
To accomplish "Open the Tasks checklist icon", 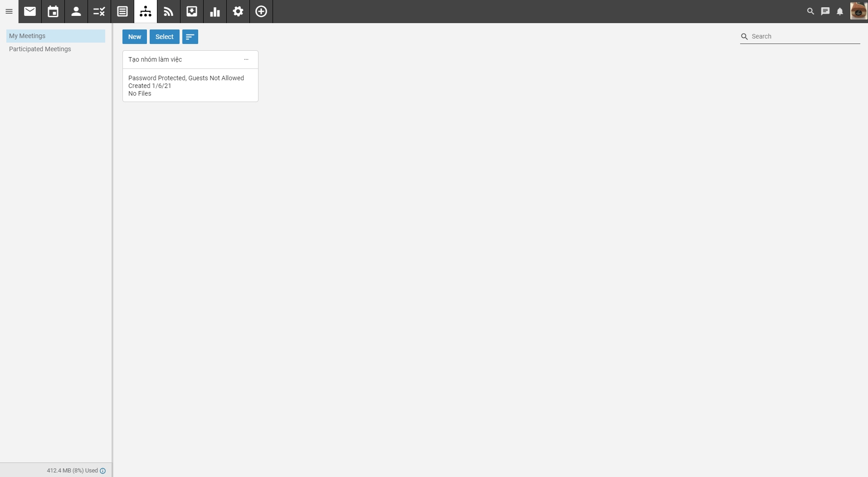I will [99, 11].
